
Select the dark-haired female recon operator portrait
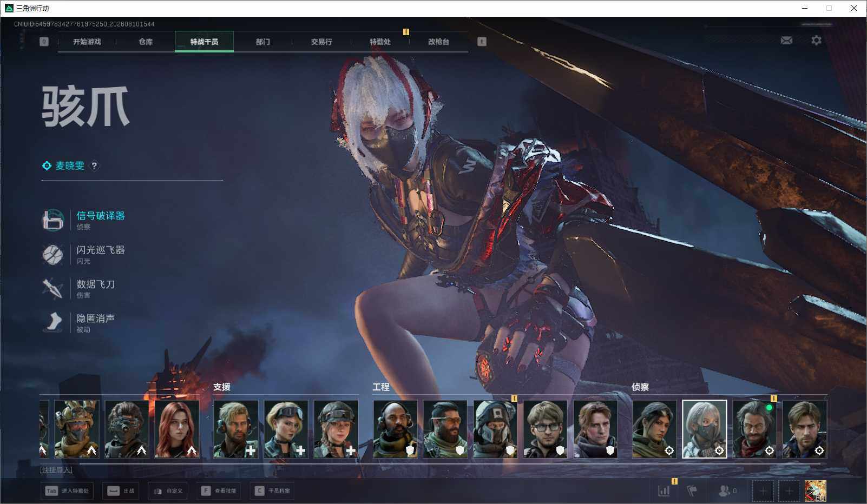[x=654, y=429]
